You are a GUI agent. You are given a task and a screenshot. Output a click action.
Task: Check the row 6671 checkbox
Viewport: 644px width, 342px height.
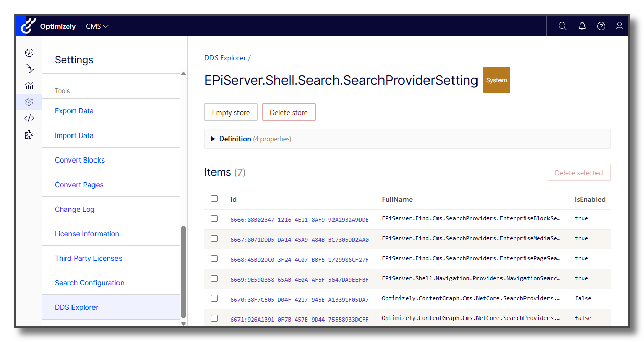pos(214,318)
